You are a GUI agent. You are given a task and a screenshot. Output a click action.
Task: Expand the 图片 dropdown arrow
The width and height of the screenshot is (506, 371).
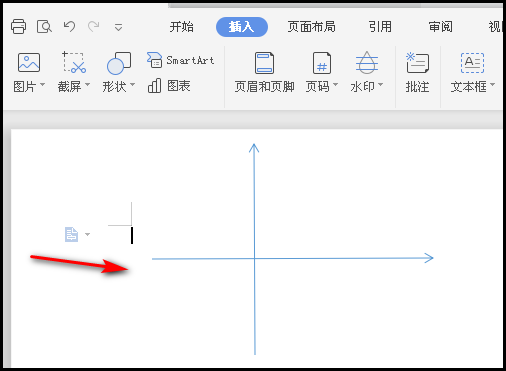43,85
